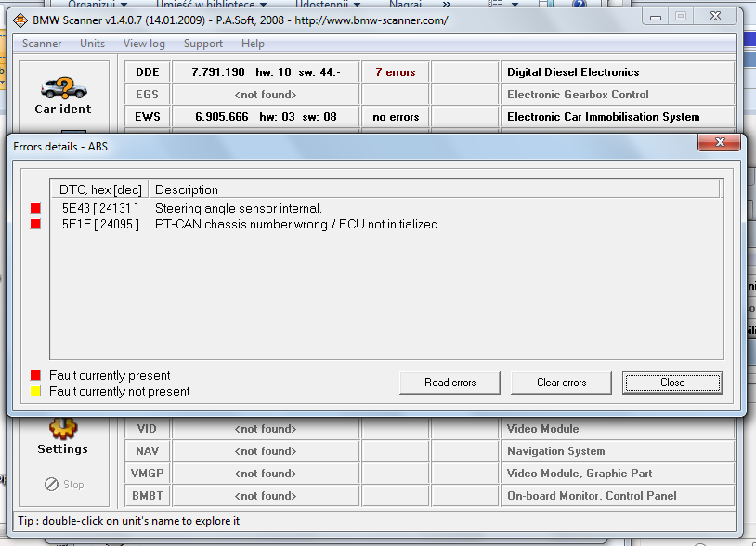Click the red fault indicator for 5E1F
The image size is (756, 546).
(35, 224)
